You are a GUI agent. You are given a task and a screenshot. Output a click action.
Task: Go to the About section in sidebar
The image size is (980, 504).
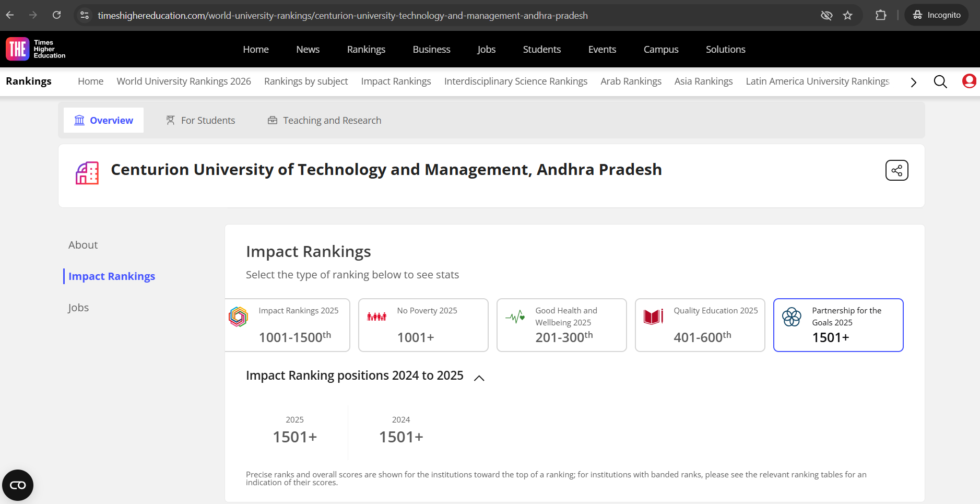[83, 245]
